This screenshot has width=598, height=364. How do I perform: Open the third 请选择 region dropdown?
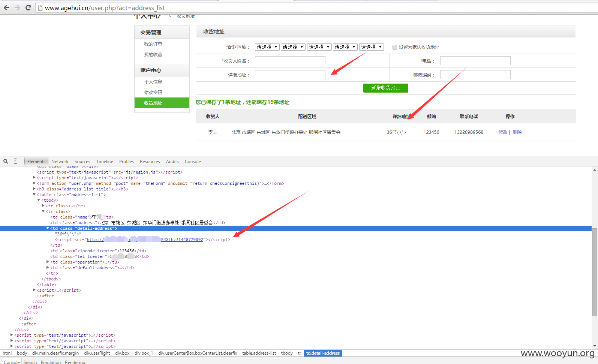point(319,47)
